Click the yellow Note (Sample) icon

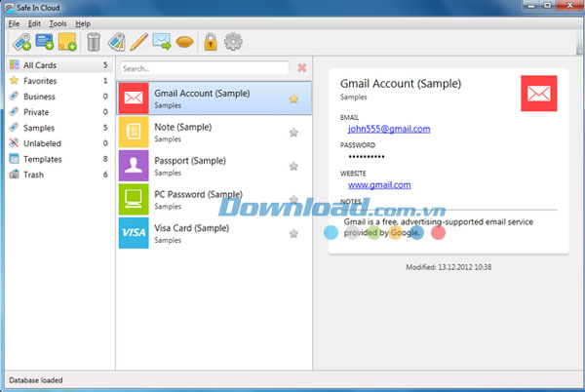coord(134,132)
